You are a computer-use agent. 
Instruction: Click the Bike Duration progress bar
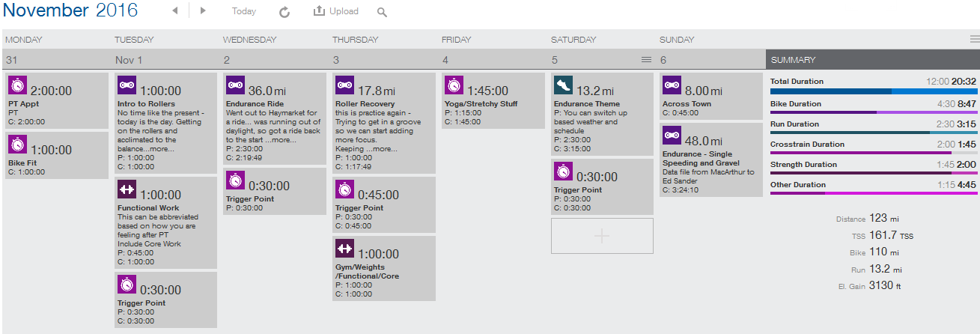tap(872, 112)
